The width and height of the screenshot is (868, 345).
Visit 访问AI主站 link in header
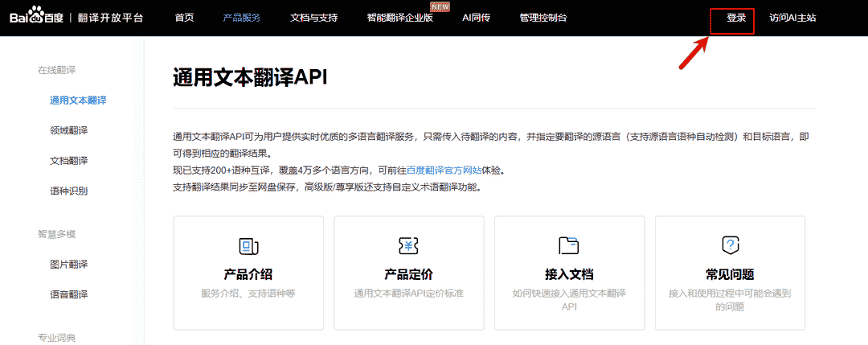point(792,18)
